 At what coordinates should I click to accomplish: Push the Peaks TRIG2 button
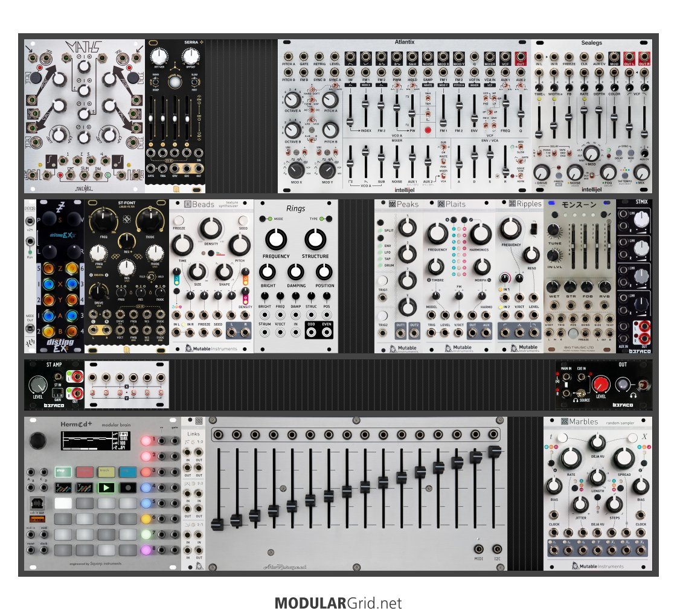(x=382, y=315)
